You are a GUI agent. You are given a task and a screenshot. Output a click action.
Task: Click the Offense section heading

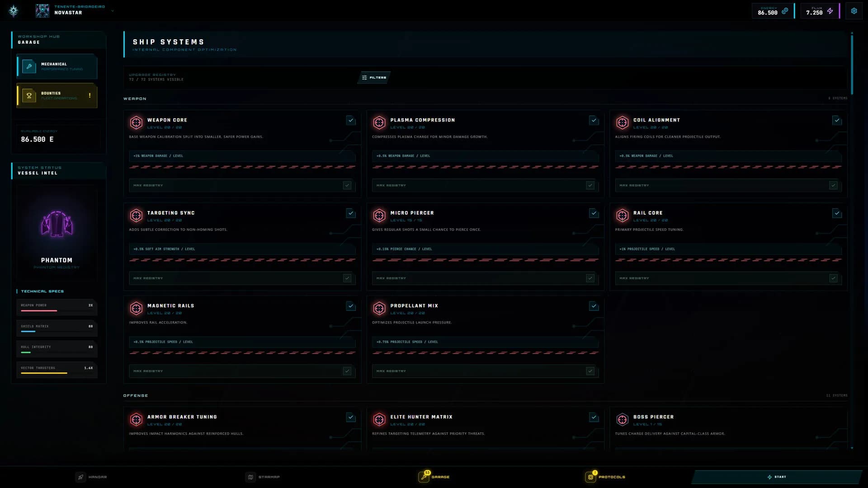pyautogui.click(x=136, y=396)
